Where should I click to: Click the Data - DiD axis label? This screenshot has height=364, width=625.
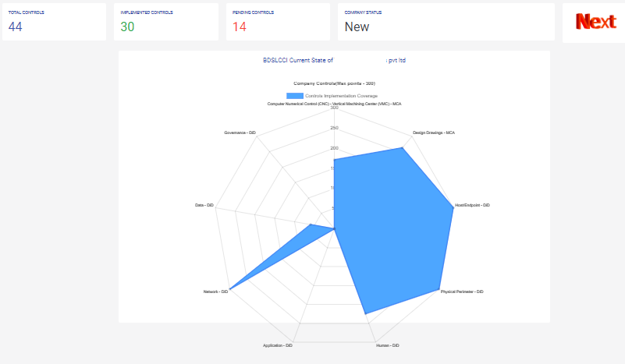click(x=204, y=205)
